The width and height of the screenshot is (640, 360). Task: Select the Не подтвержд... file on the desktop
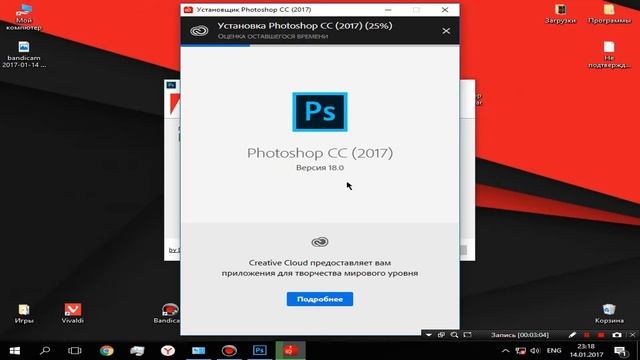[609, 55]
